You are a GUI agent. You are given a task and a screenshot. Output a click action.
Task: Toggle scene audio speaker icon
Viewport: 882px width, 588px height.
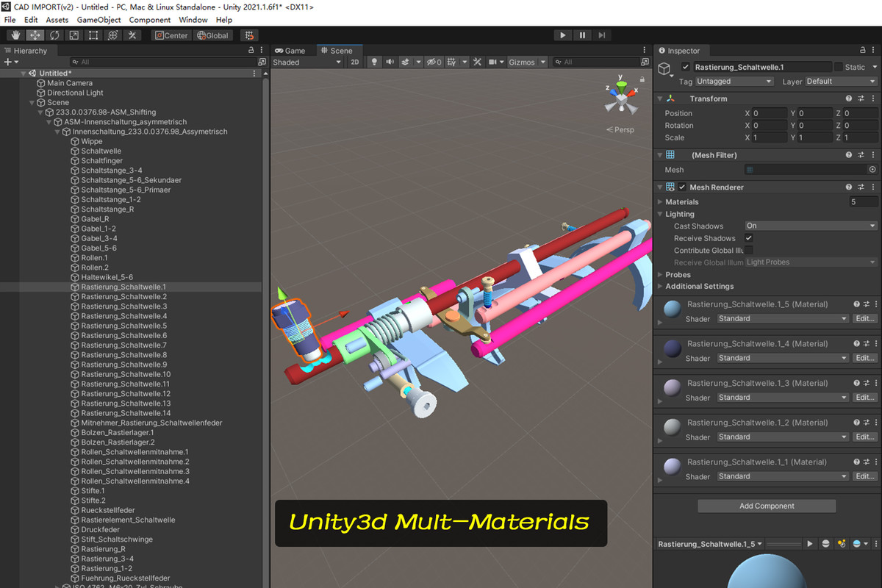[390, 62]
